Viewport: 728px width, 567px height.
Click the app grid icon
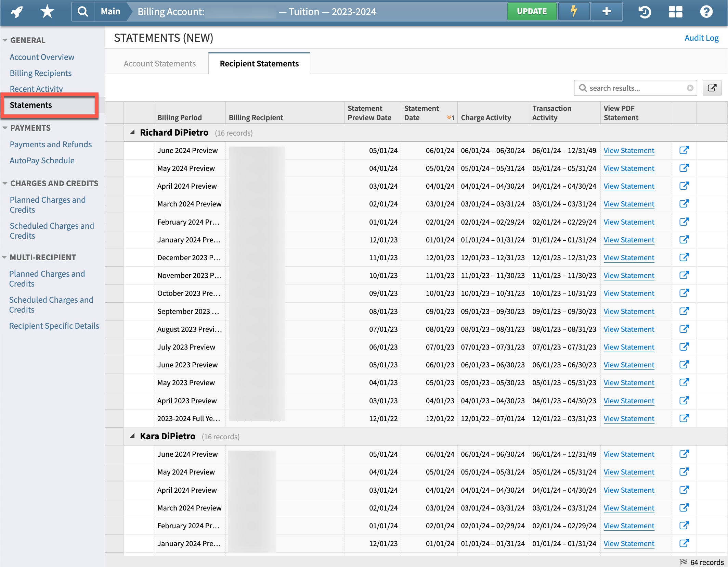point(676,11)
